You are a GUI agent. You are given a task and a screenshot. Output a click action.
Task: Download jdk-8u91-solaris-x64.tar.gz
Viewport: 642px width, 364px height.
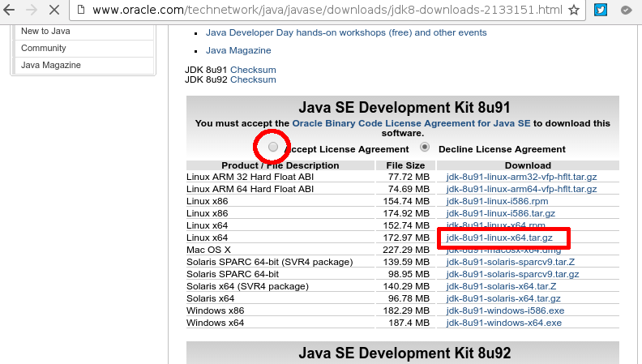tap(503, 298)
